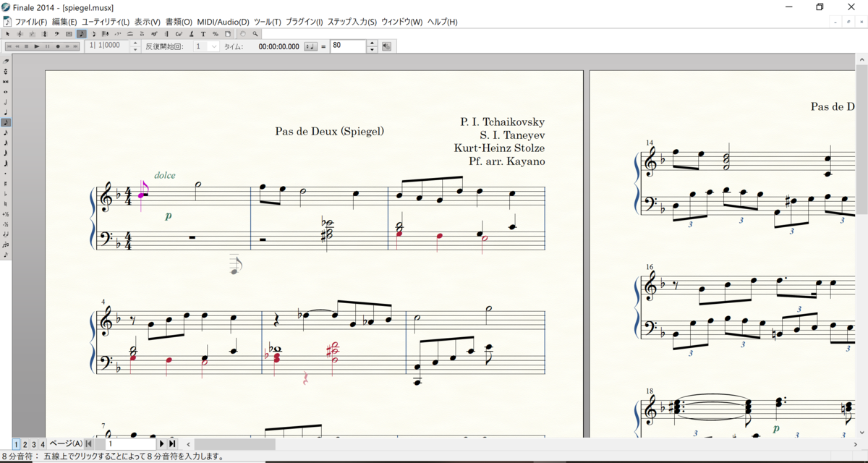Image resolution: width=868 pixels, height=463 pixels.
Task: Increase the tempo value with up arrow
Action: click(372, 43)
